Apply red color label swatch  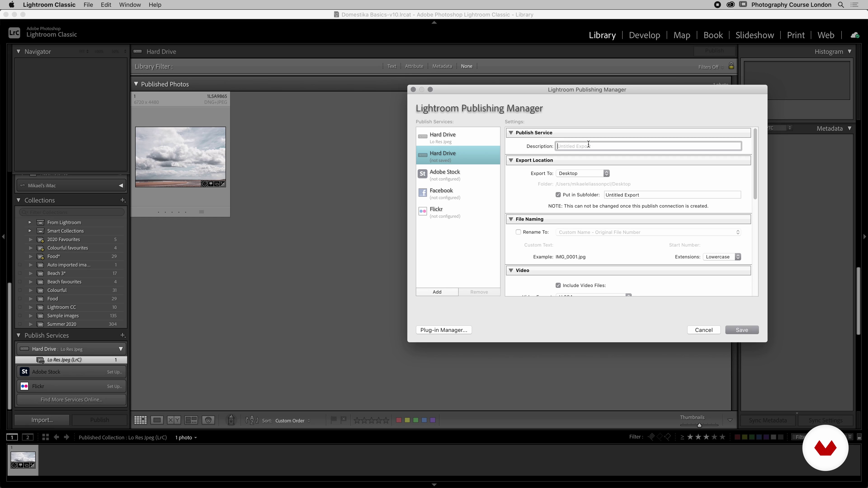[399, 420]
